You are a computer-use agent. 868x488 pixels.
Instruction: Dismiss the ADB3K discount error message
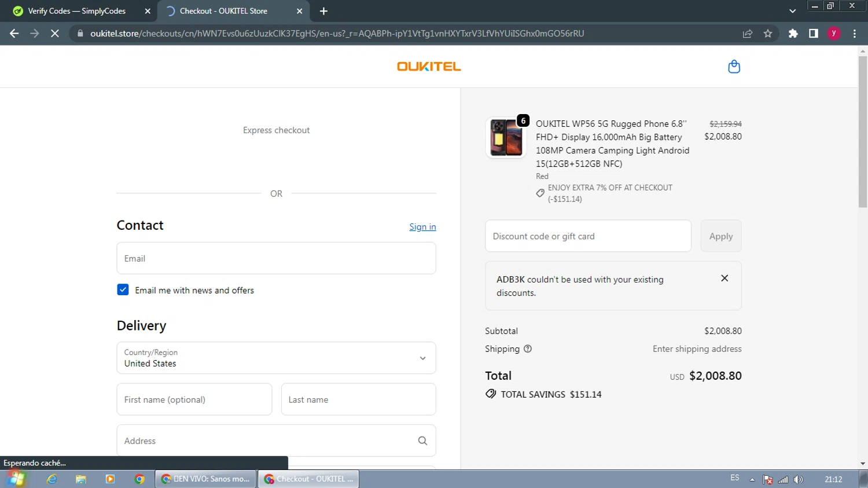tap(724, 278)
